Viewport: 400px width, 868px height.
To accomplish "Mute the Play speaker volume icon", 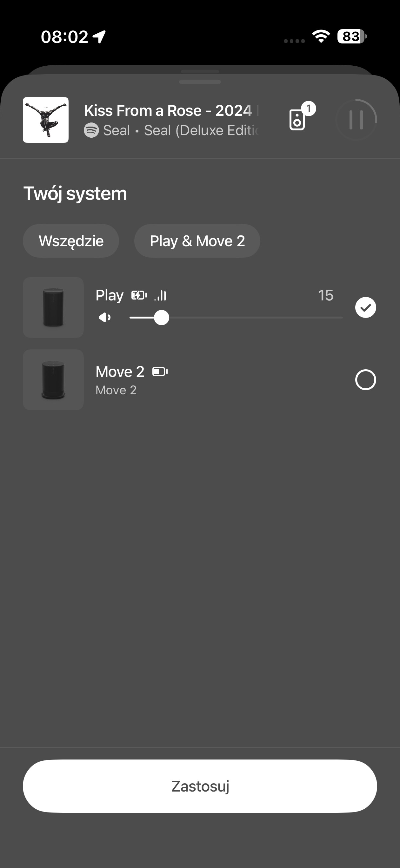I will pos(104,318).
